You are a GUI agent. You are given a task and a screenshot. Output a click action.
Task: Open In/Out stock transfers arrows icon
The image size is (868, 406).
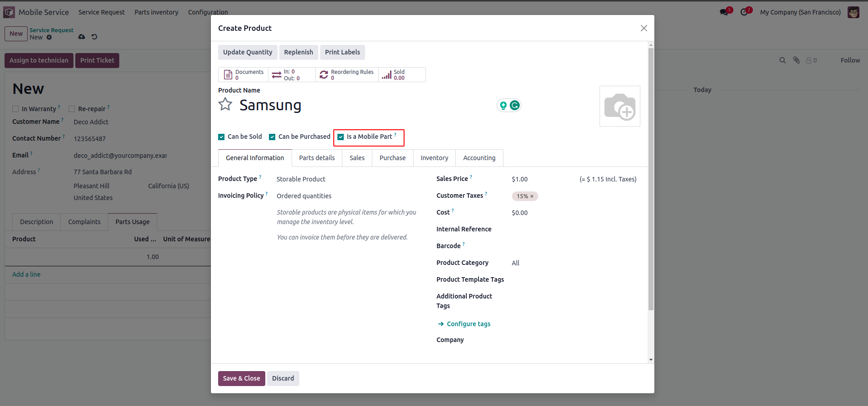277,75
